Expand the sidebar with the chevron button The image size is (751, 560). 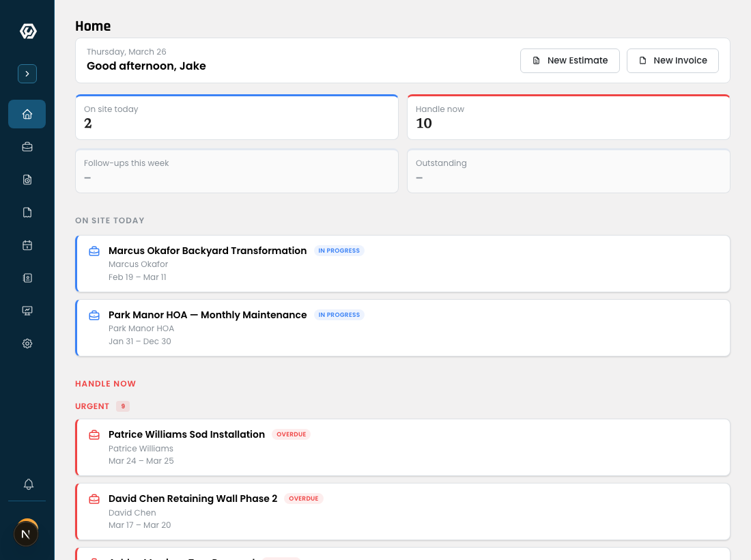[x=27, y=74]
